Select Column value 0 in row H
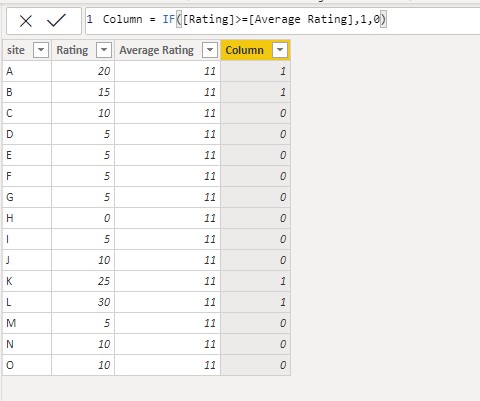Screen dimensions: 480x401 click(255, 218)
